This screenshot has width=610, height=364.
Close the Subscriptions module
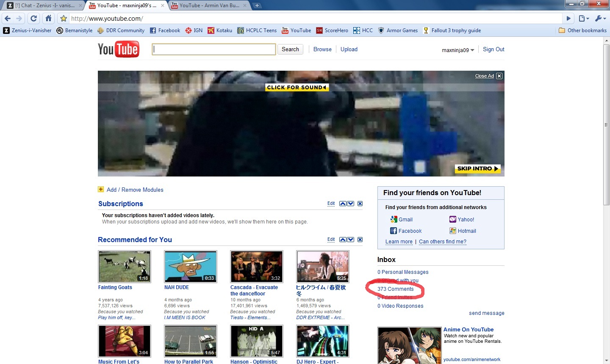pyautogui.click(x=360, y=204)
